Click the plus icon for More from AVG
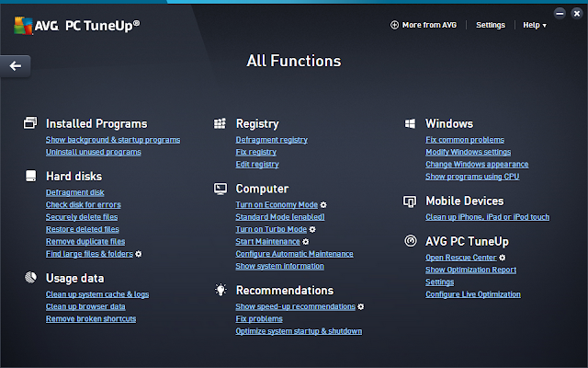This screenshot has width=588, height=368. pos(395,25)
